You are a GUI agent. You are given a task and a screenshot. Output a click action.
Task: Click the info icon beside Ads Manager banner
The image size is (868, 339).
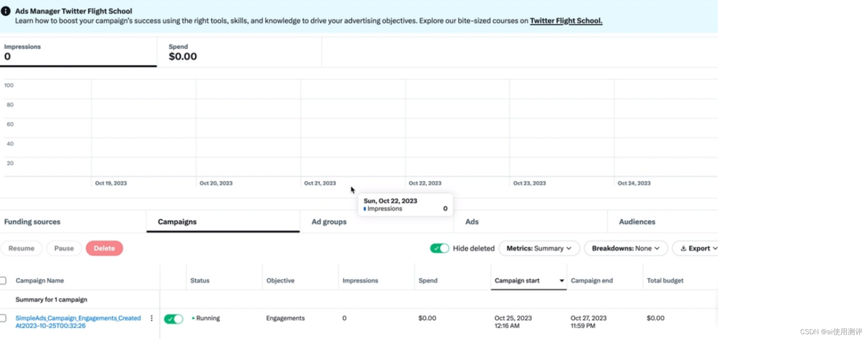click(x=6, y=11)
